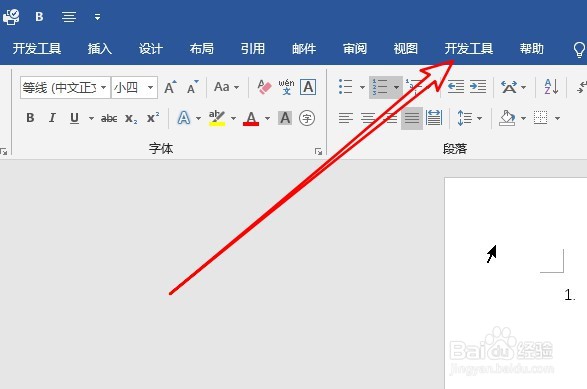Click the quick print preview icon
587x389 pixels.
pyautogui.click(x=11, y=17)
